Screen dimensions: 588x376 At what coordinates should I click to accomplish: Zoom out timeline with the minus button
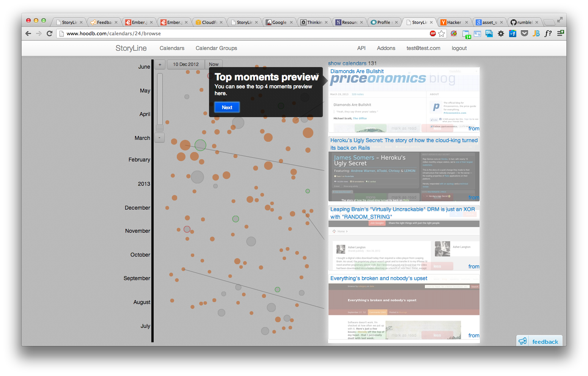(x=160, y=138)
